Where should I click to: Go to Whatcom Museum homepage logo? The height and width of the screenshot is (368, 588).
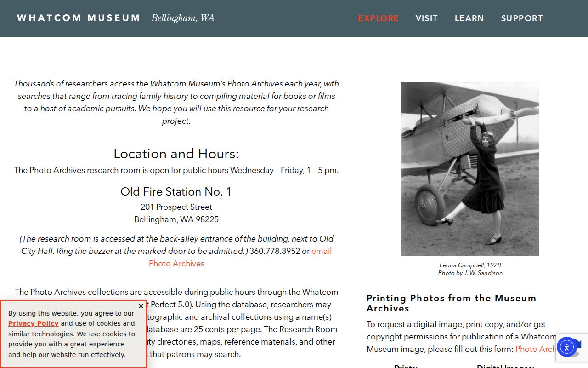tap(79, 18)
